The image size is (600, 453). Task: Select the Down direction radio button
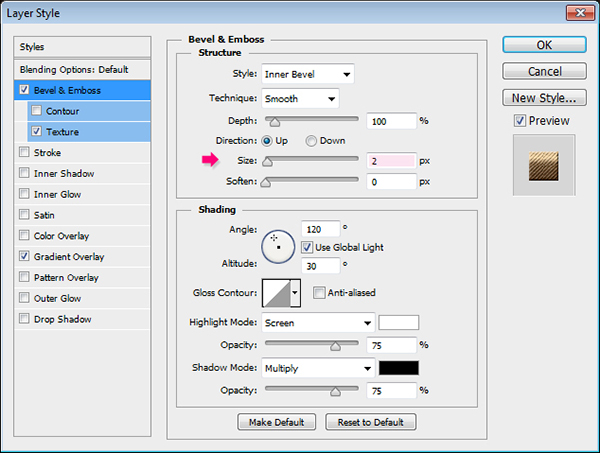coord(311,141)
